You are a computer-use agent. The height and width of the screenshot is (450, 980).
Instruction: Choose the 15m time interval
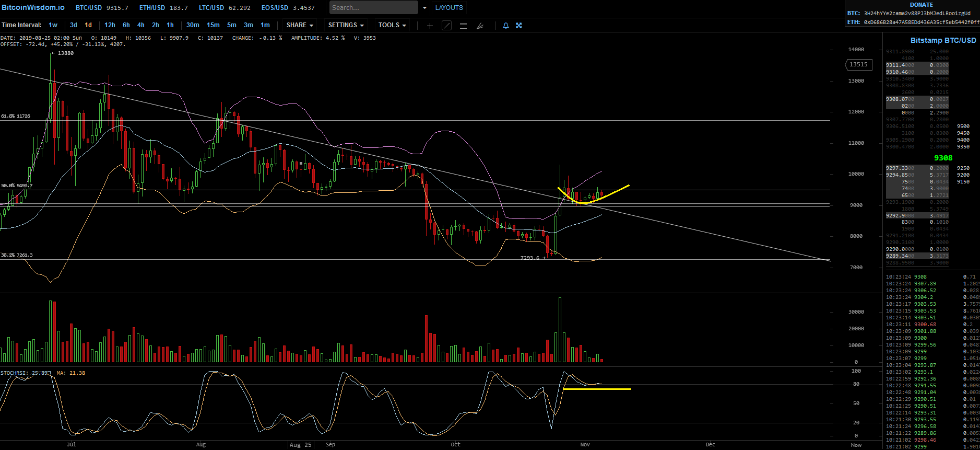pos(213,25)
